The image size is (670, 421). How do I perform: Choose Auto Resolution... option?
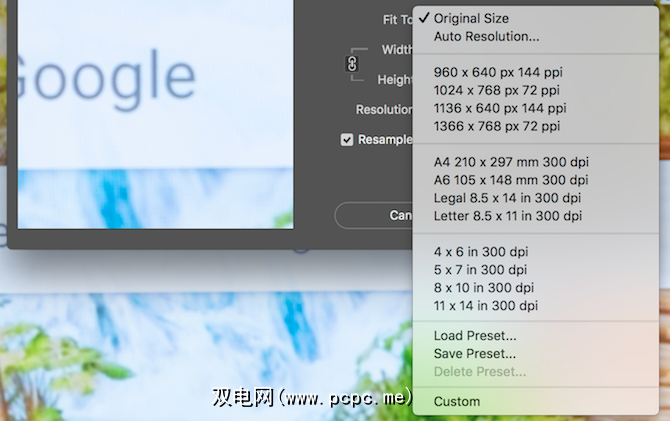coord(535,36)
